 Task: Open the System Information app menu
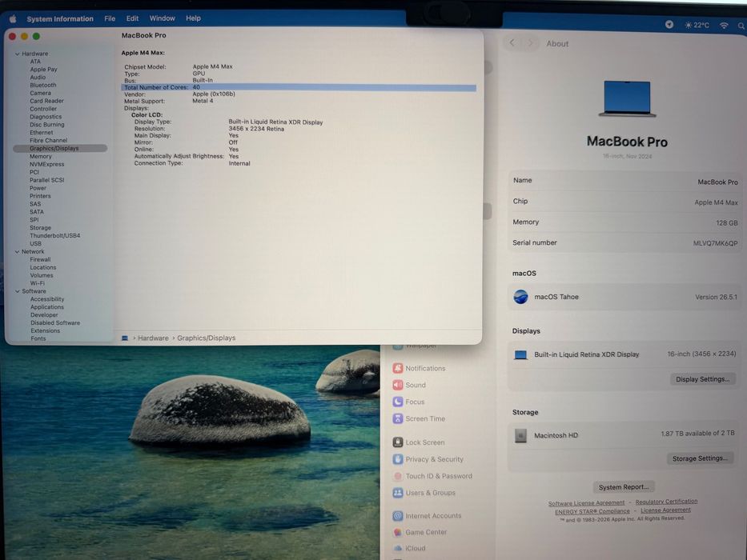point(60,18)
